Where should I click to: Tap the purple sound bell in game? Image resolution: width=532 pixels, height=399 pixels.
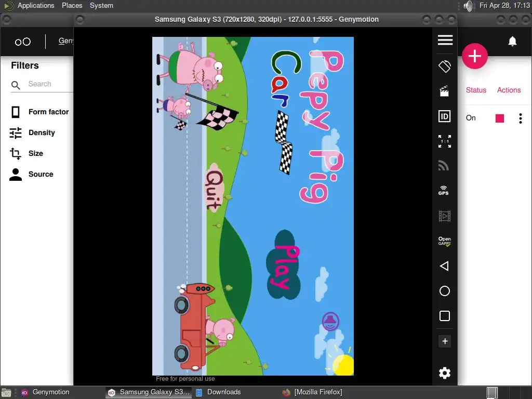[x=330, y=321]
